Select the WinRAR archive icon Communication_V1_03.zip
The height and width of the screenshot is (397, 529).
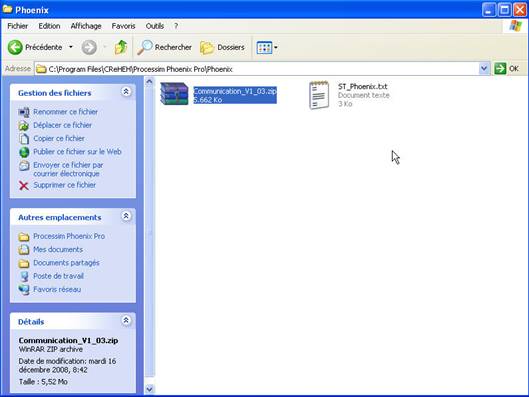click(174, 93)
